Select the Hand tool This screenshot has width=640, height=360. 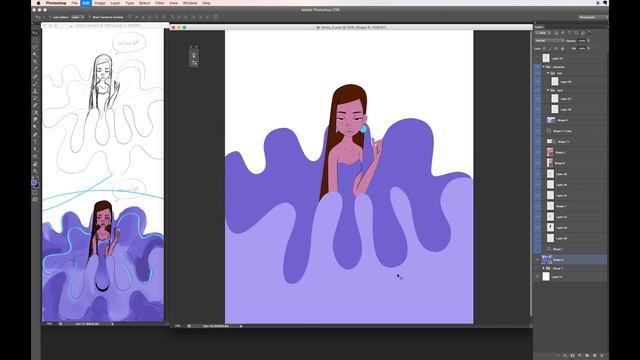pos(35,164)
